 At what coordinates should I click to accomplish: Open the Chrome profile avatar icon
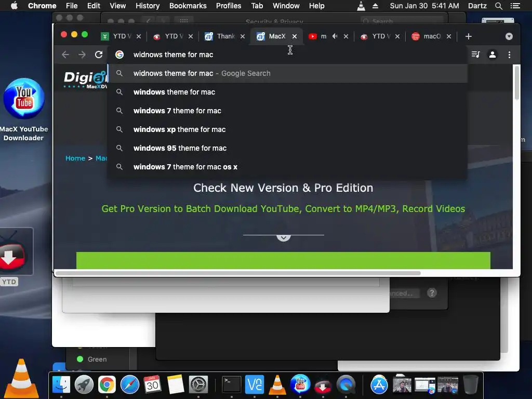493,55
